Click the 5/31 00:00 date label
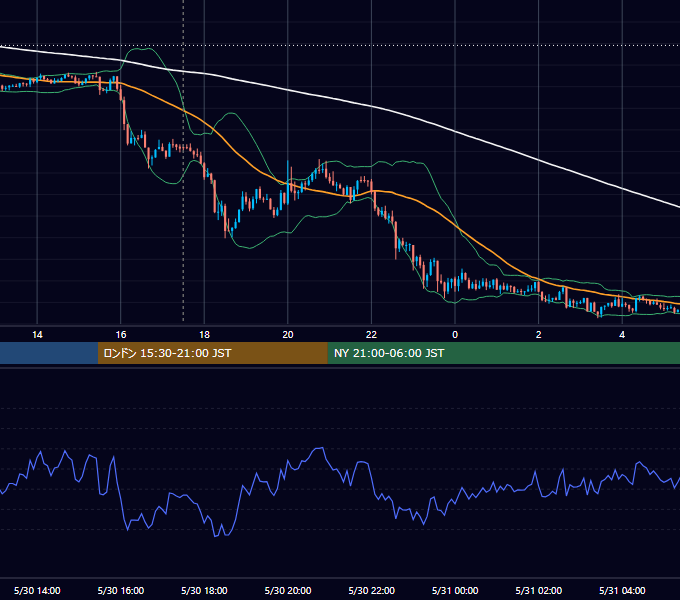Screen dimensions: 680x600 (455, 590)
